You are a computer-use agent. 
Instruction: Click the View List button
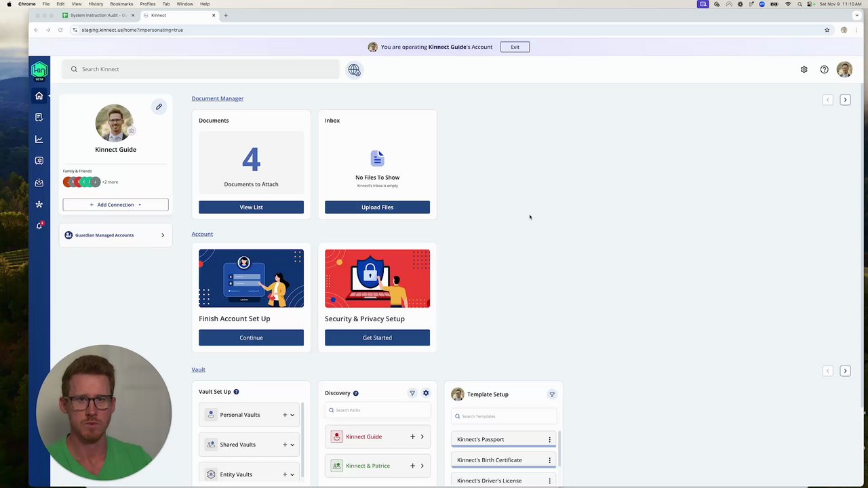[x=251, y=207]
